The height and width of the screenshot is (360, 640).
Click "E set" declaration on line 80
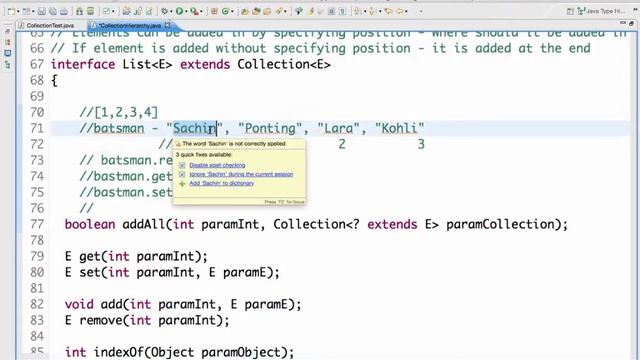click(83, 272)
